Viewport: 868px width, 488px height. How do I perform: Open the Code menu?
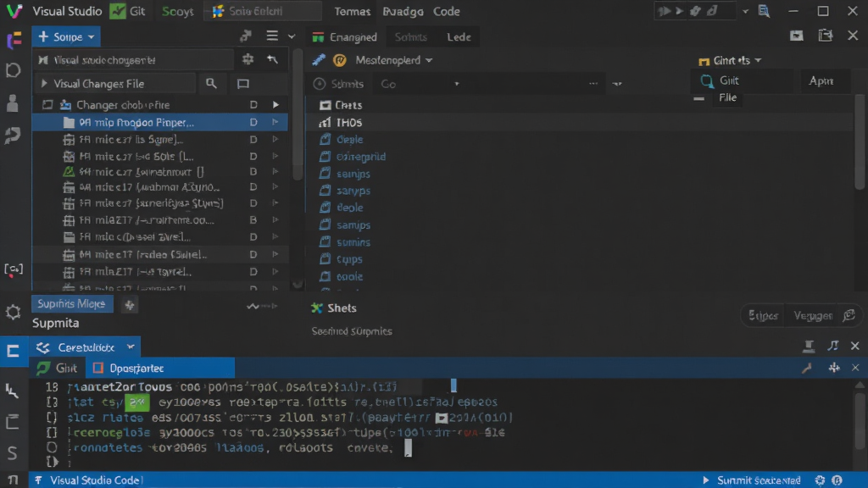[x=446, y=11]
